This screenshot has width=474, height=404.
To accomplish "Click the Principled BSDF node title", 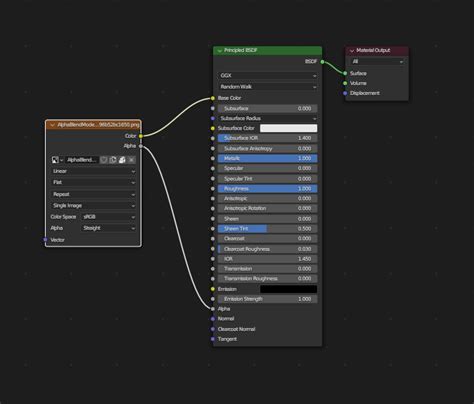I will click(x=241, y=50).
